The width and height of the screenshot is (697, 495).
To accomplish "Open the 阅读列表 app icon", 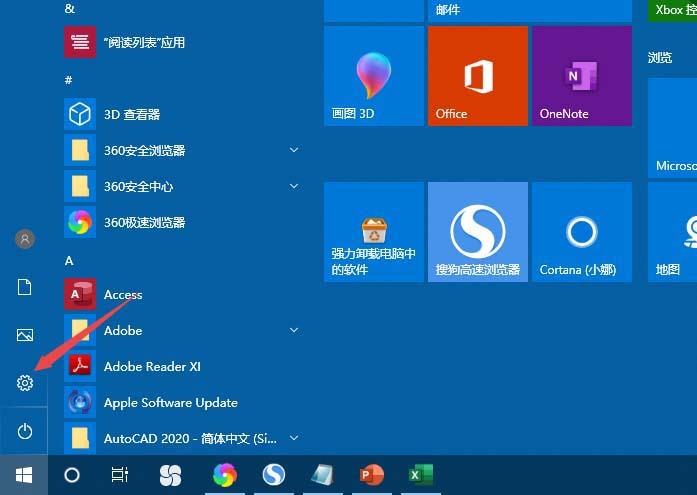I will tap(80, 42).
